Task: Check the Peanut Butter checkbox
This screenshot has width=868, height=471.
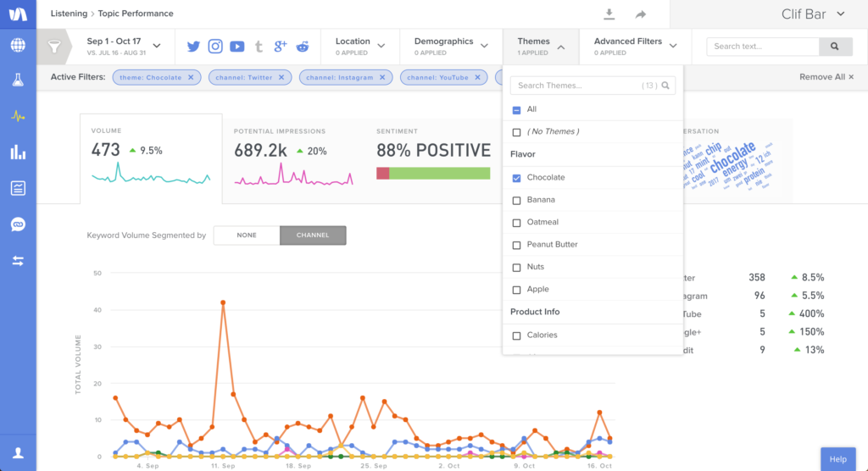Action: 516,245
